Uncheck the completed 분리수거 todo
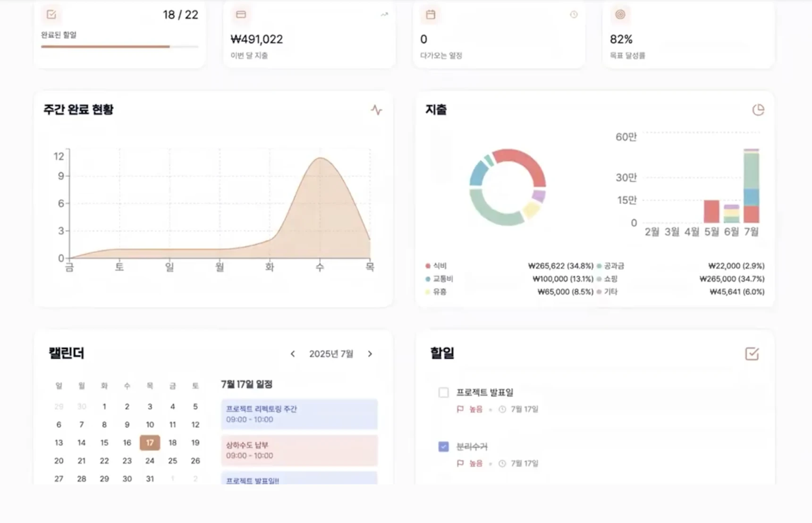This screenshot has width=812, height=523. 443,446
